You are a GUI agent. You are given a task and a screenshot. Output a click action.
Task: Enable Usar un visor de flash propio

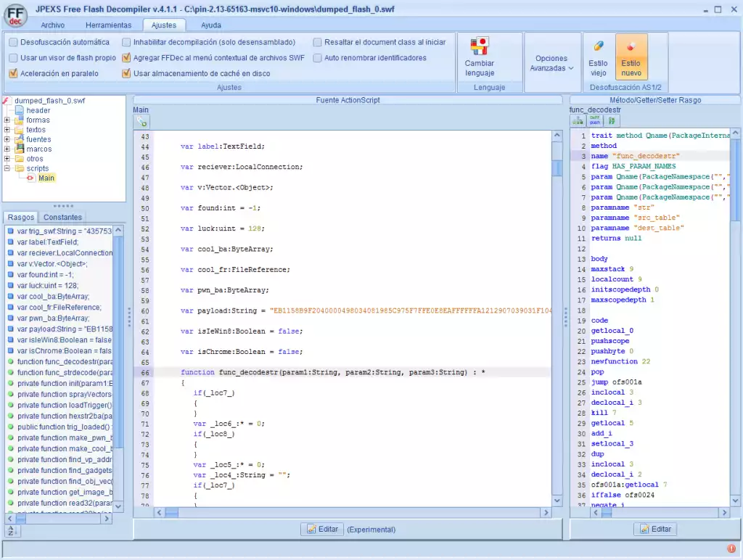pyautogui.click(x=13, y=58)
